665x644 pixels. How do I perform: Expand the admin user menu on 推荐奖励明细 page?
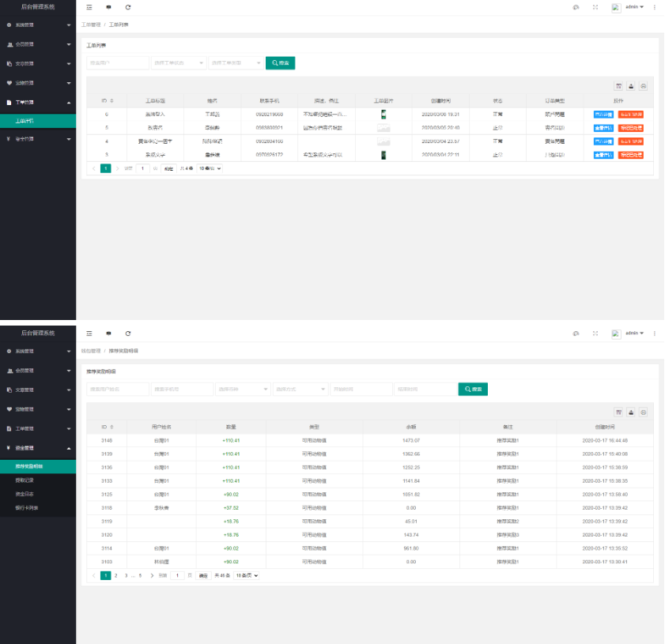tap(633, 333)
